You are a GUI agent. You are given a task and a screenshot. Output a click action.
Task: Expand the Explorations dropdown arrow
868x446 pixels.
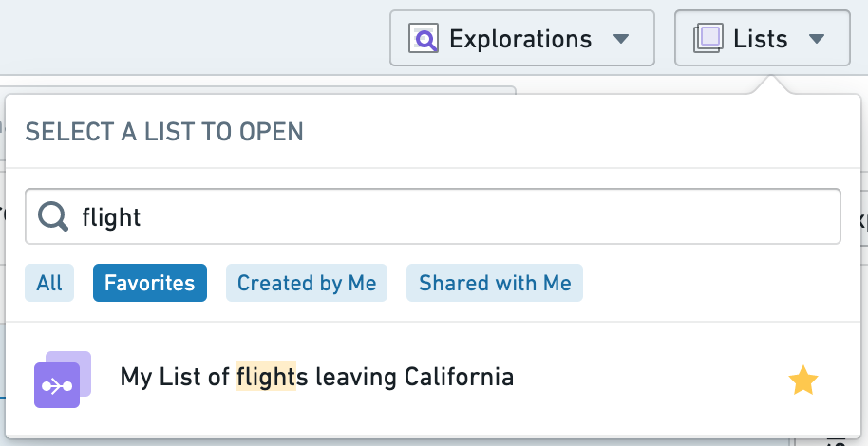point(621,39)
